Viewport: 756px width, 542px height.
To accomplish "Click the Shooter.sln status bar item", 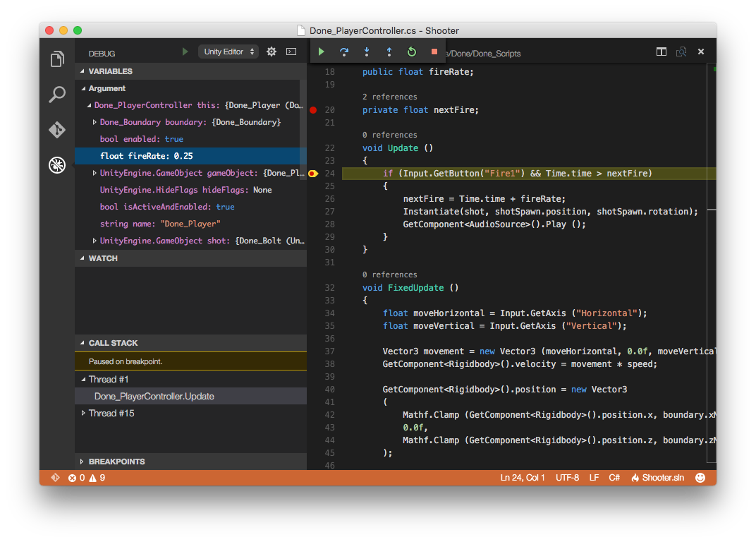I will pyautogui.click(x=657, y=478).
